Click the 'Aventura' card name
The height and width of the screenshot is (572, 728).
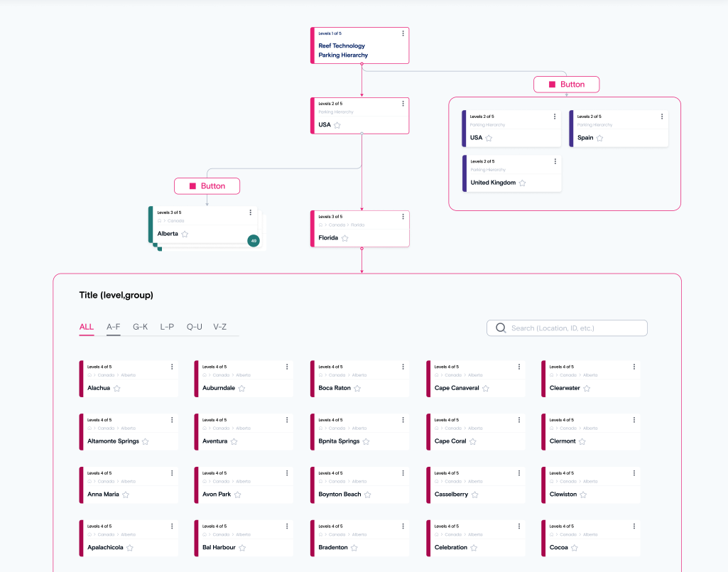(x=214, y=441)
